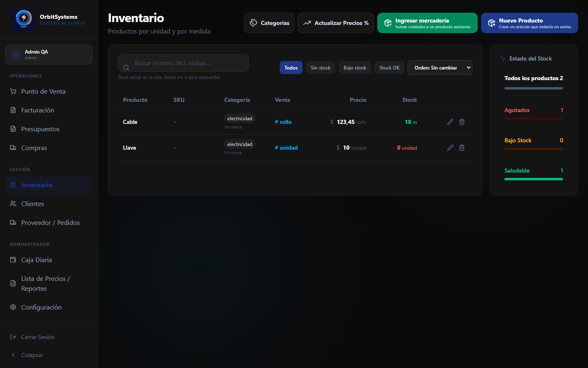
Task: Click the Categorías button
Action: [x=269, y=23]
